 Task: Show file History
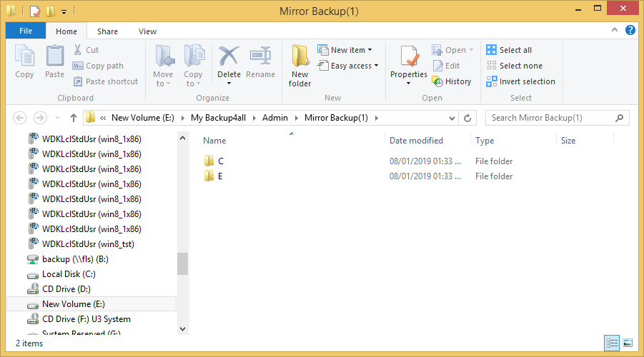tap(452, 81)
